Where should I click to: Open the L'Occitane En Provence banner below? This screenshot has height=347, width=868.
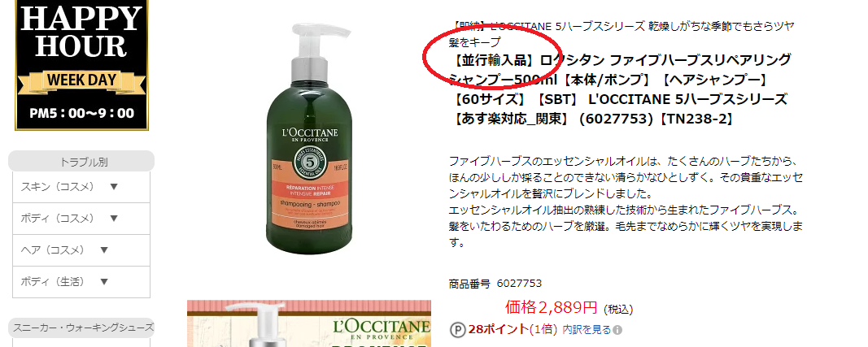(309, 323)
